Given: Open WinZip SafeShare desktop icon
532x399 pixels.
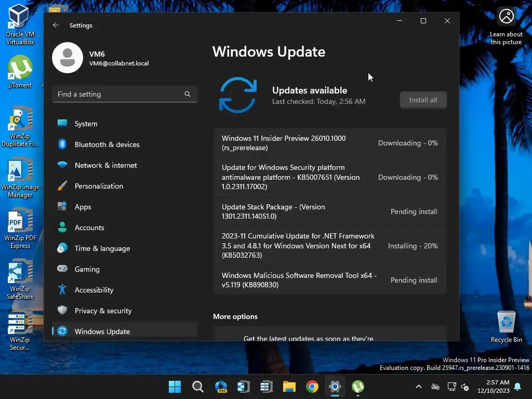Looking at the screenshot, I should coord(20,279).
